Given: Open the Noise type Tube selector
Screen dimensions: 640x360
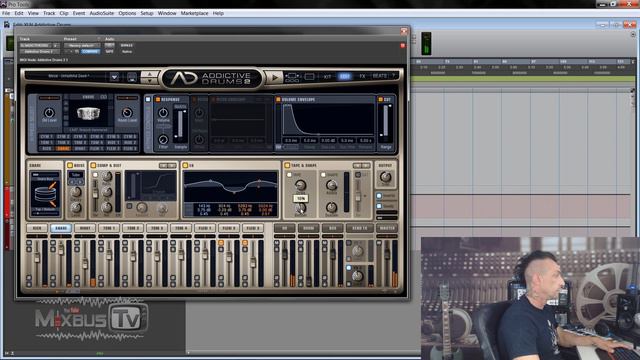Looking at the screenshot, I should [x=76, y=175].
